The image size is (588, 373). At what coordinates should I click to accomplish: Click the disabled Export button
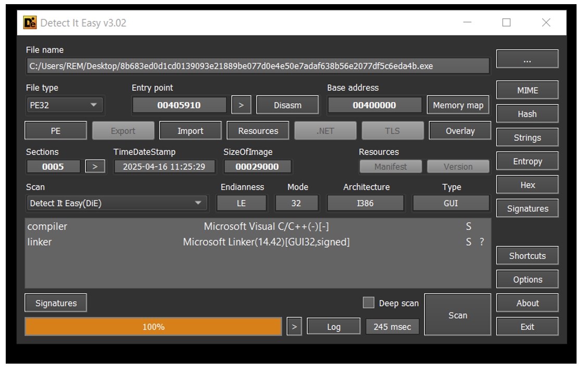coord(123,131)
